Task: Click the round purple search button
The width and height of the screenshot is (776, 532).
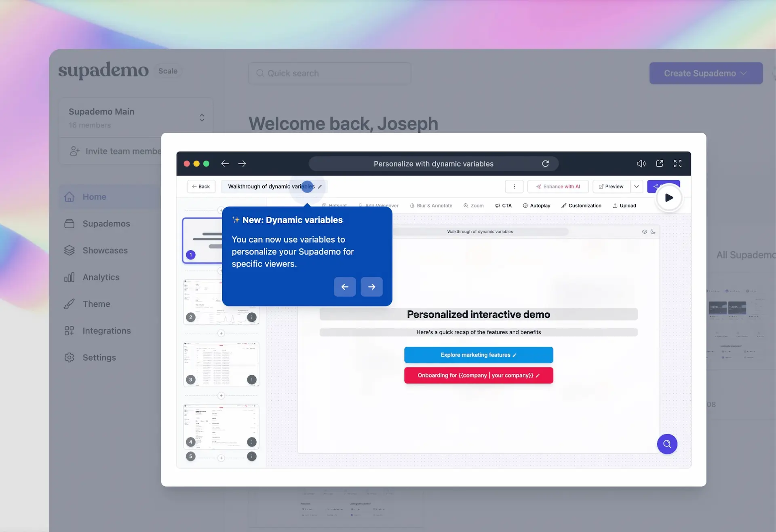Action: coord(667,444)
